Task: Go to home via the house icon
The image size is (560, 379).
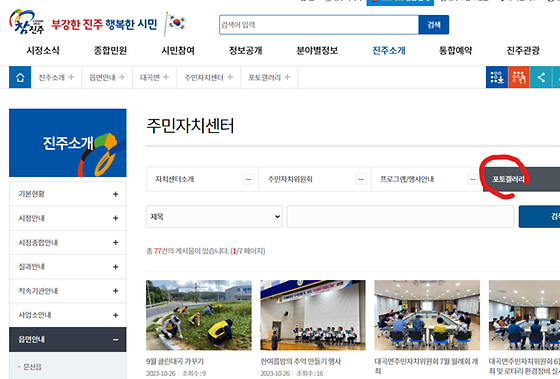Action: click(x=20, y=77)
